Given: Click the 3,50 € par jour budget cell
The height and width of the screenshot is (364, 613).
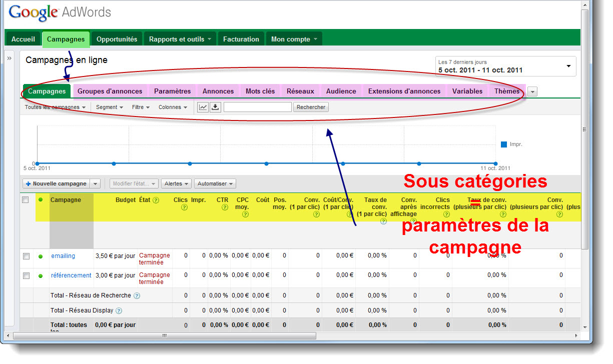Looking at the screenshot, I should [x=115, y=256].
